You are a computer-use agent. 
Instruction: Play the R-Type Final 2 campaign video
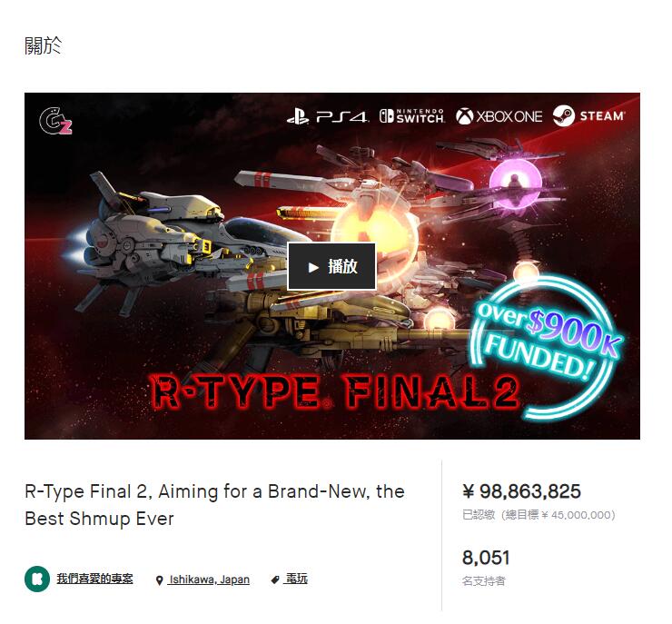pos(331,266)
